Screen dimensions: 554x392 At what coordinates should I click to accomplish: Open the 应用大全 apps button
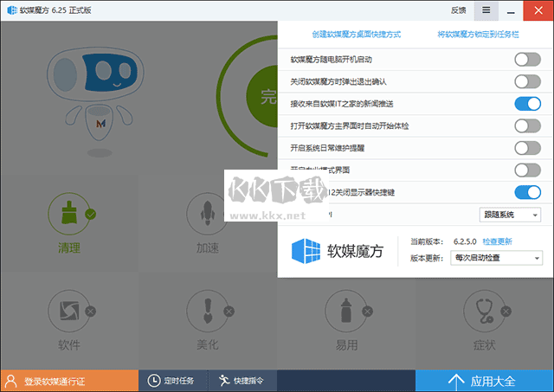coord(485,381)
